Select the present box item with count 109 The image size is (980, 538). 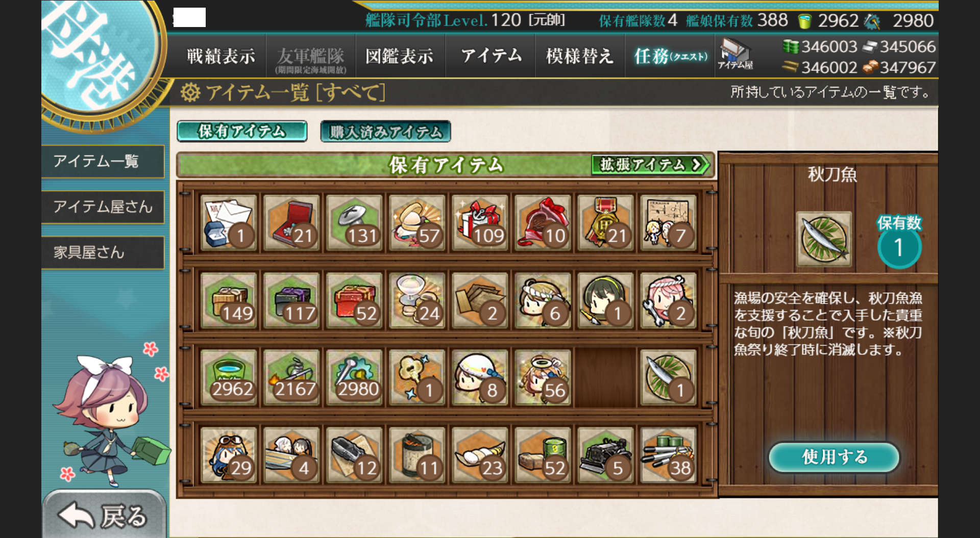480,223
